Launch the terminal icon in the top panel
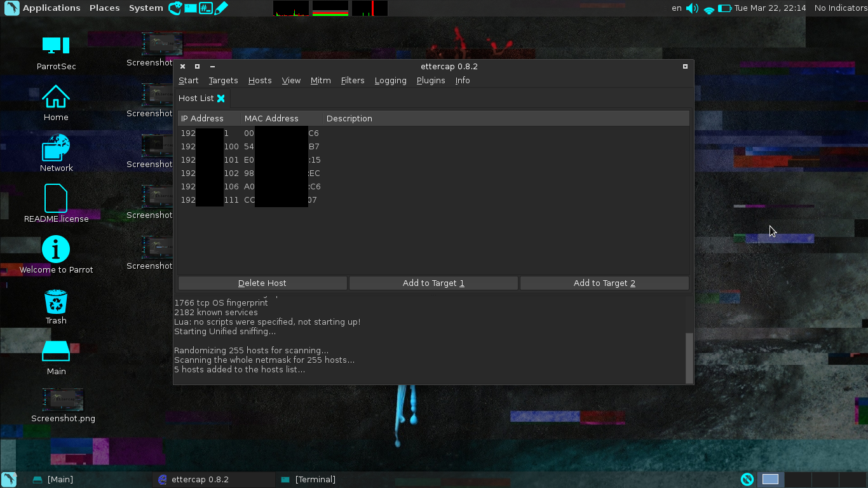 tap(205, 8)
